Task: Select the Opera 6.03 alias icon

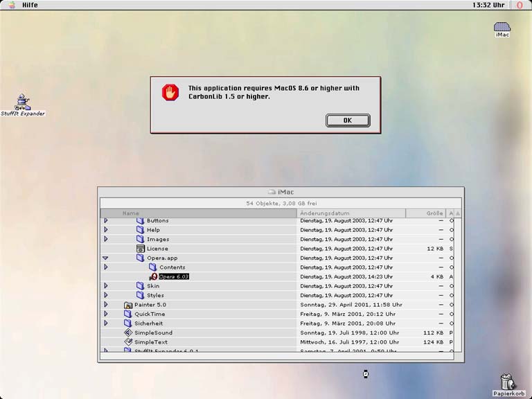Action: click(153, 276)
